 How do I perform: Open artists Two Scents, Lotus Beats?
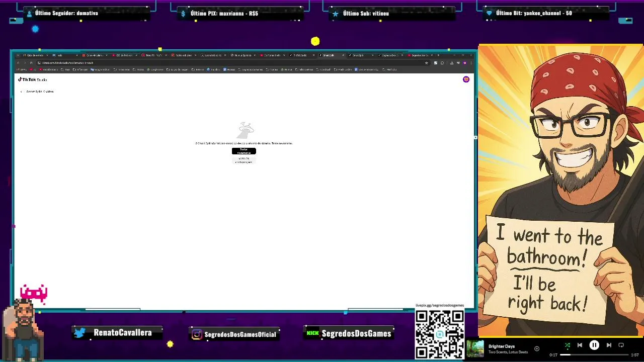[508, 352]
